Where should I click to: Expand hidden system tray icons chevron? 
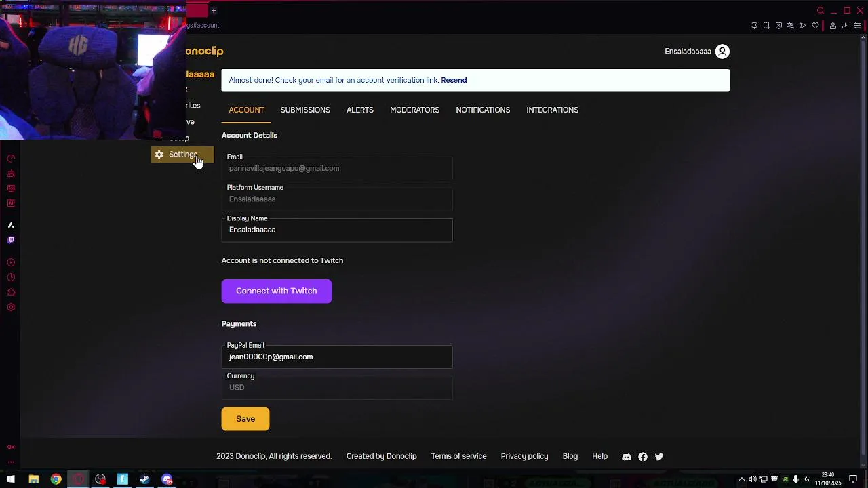pyautogui.click(x=741, y=480)
